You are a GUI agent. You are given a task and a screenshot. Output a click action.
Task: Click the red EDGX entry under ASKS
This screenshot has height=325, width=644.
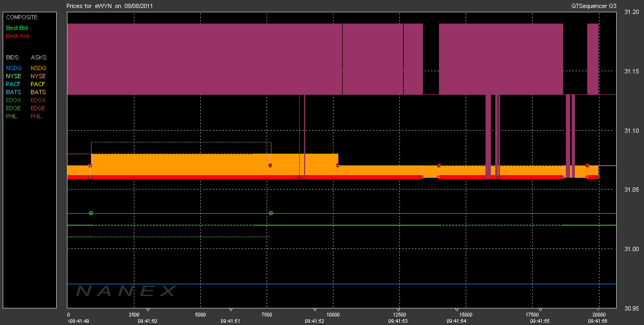coord(39,100)
